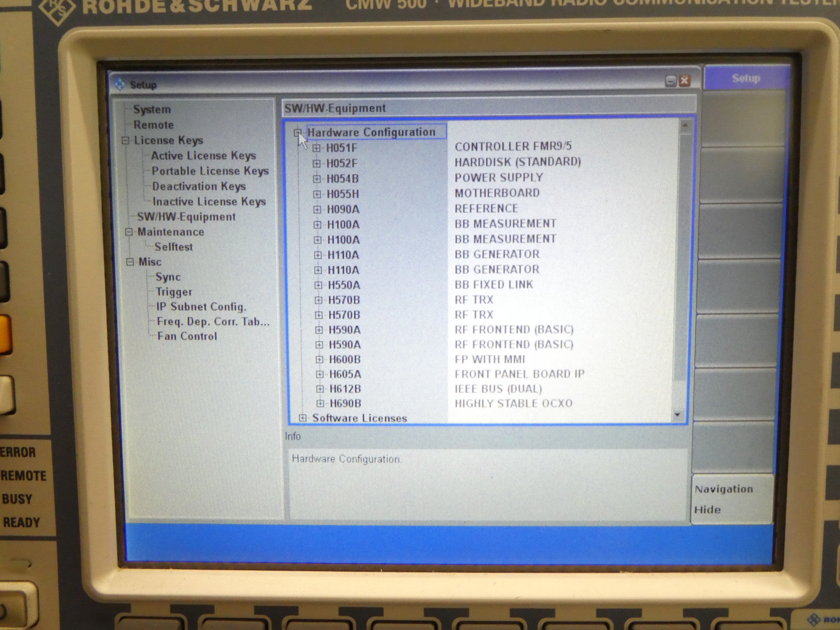Open IP Subnet Config settings

[x=201, y=307]
